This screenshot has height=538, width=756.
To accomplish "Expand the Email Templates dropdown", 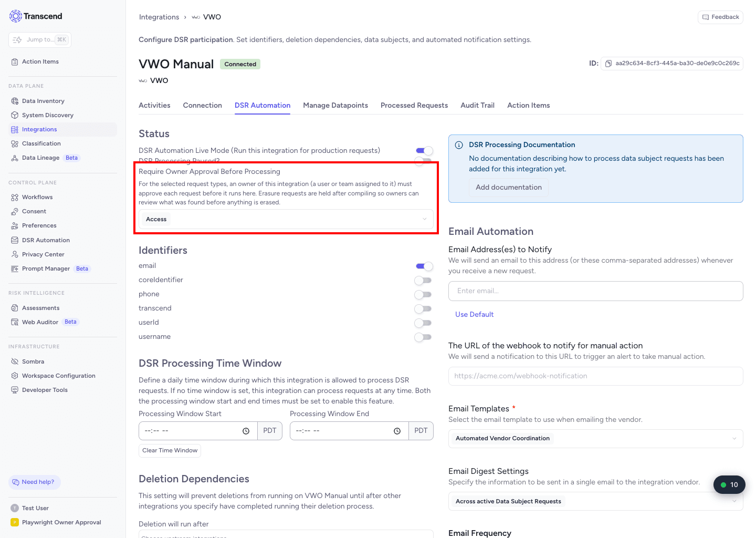I will click(x=596, y=439).
